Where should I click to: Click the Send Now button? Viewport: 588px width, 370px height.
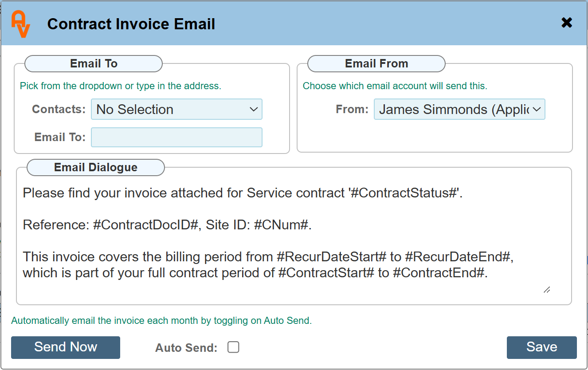tap(66, 347)
